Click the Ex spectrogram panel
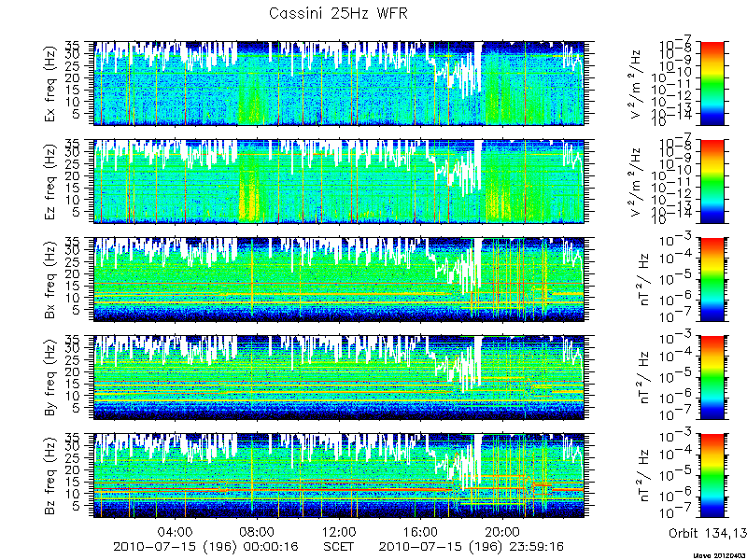The image size is (747, 560). 339,83
